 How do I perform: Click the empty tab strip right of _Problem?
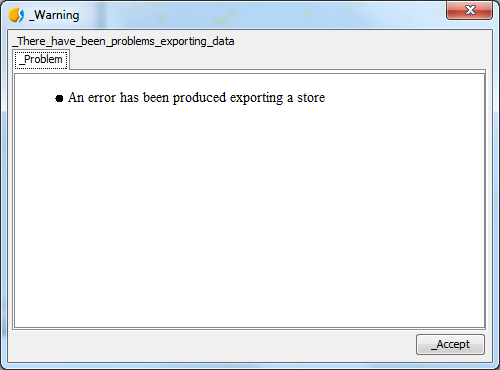277,60
